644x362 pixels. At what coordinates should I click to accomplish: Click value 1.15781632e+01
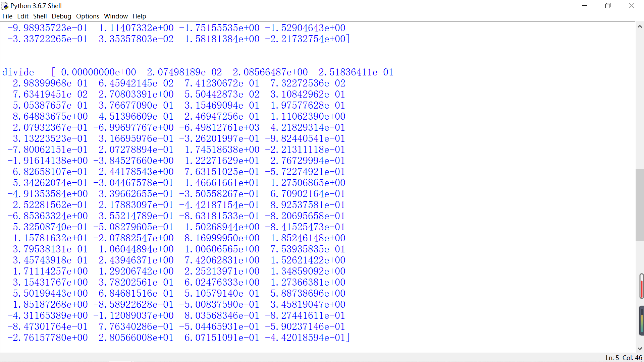pyautogui.click(x=50, y=238)
